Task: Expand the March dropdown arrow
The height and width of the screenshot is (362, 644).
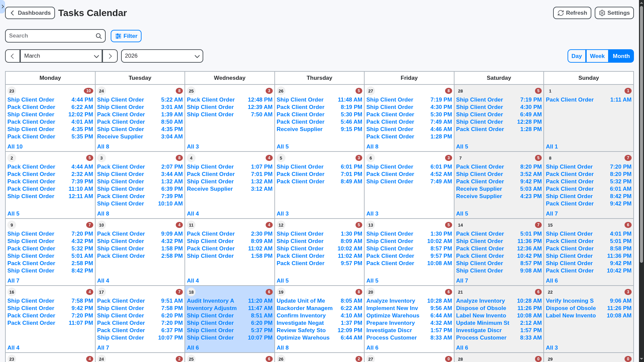Action: click(x=97, y=56)
